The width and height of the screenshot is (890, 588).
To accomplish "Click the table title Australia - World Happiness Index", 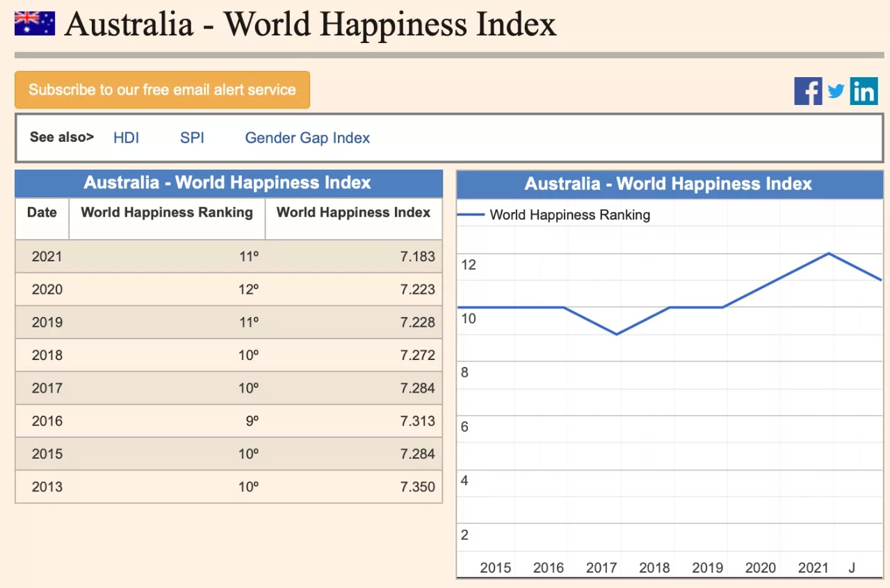I will 228,183.
